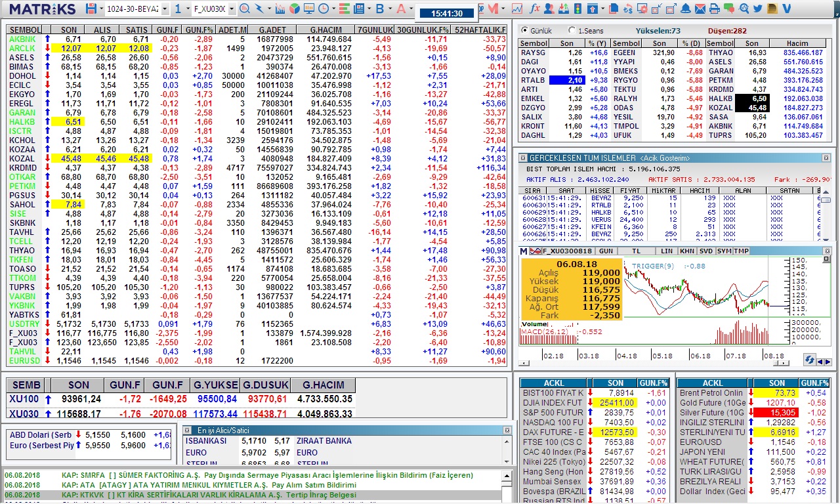This screenshot has height=504, width=840.
Task: Click the Brent Petrol row
Action: coord(753,393)
